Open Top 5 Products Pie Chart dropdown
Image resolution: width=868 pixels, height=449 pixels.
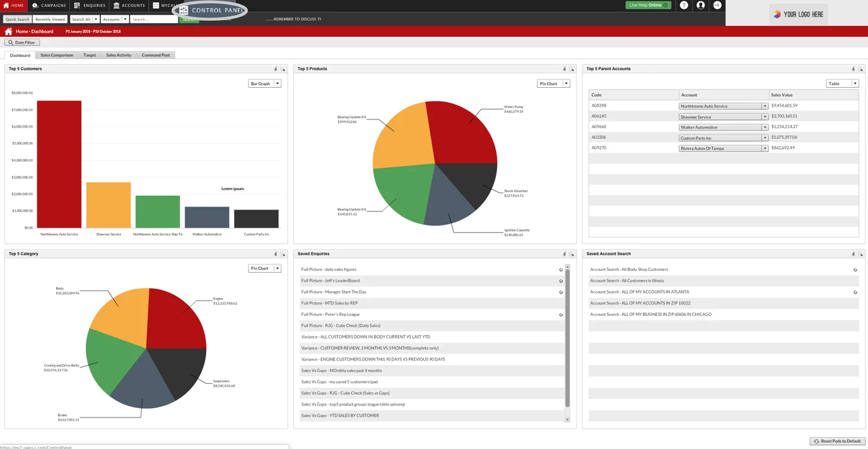point(554,83)
